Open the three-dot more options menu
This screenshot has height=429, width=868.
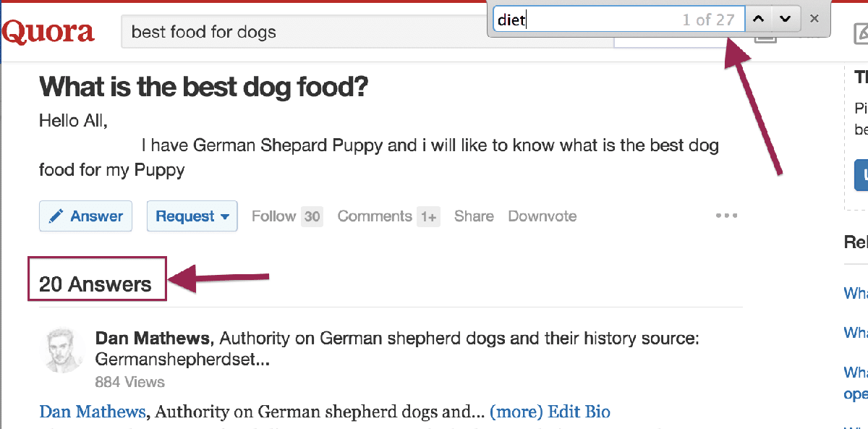point(726,216)
